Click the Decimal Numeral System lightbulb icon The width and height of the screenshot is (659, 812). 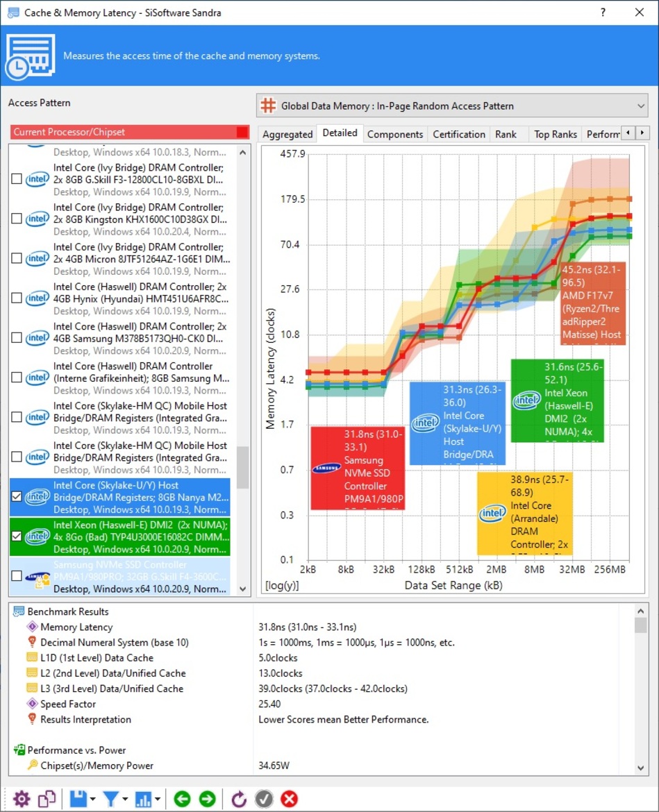click(x=32, y=642)
